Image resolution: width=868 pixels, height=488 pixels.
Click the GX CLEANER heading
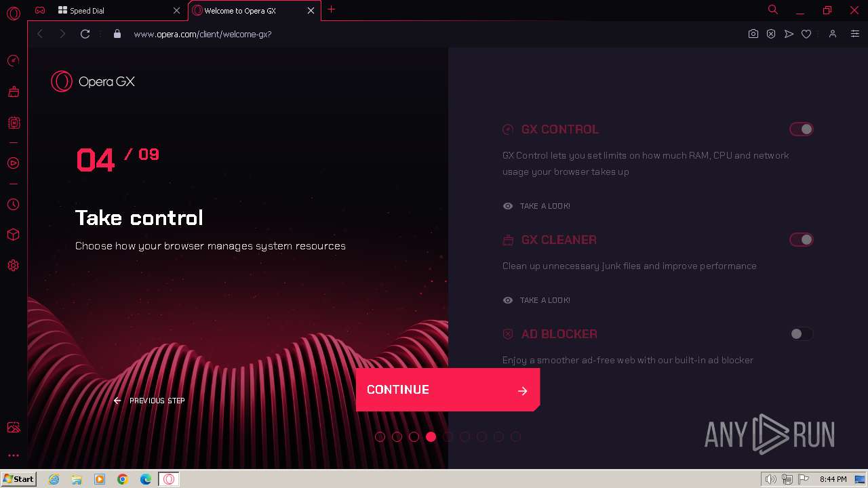[x=559, y=240]
